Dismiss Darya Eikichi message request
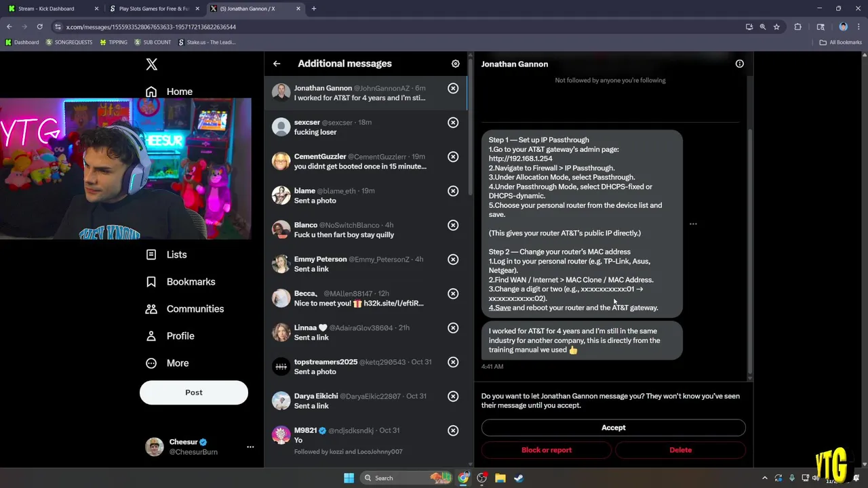Viewport: 868px width, 488px height. point(453,396)
